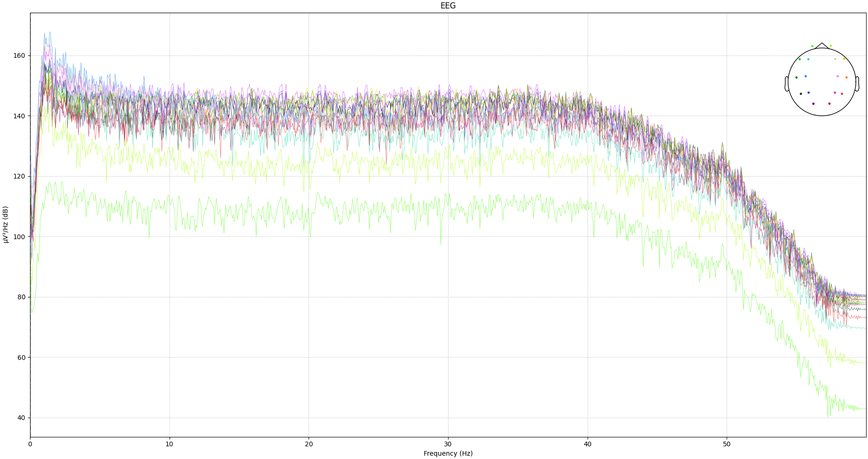The width and height of the screenshot is (868, 459).
Task: Click the violet right-hemisphere sensor dot
Action: point(837,76)
